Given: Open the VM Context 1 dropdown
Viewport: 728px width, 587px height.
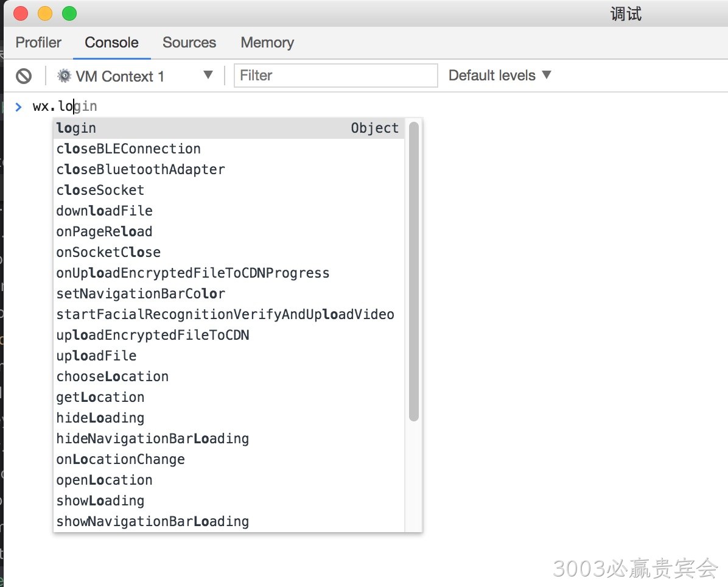Looking at the screenshot, I should 135,76.
